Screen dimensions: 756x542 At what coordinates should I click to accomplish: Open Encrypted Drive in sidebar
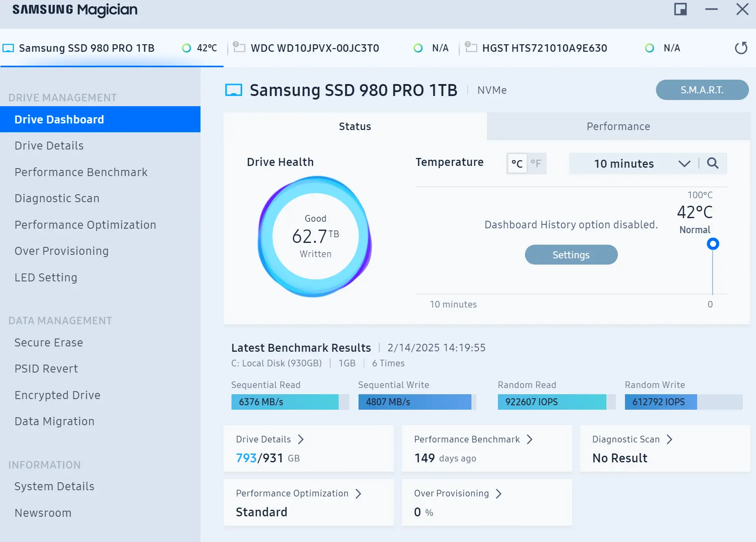(x=100, y=395)
